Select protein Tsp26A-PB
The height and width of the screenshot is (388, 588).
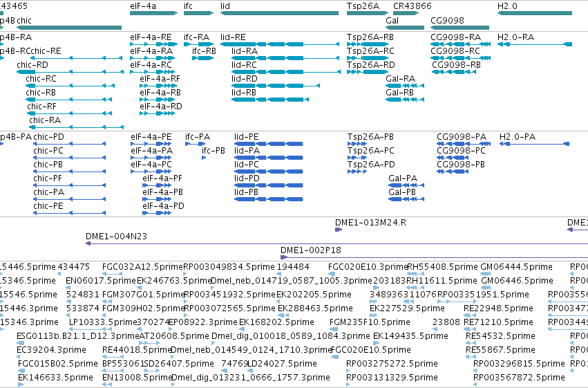click(357, 144)
